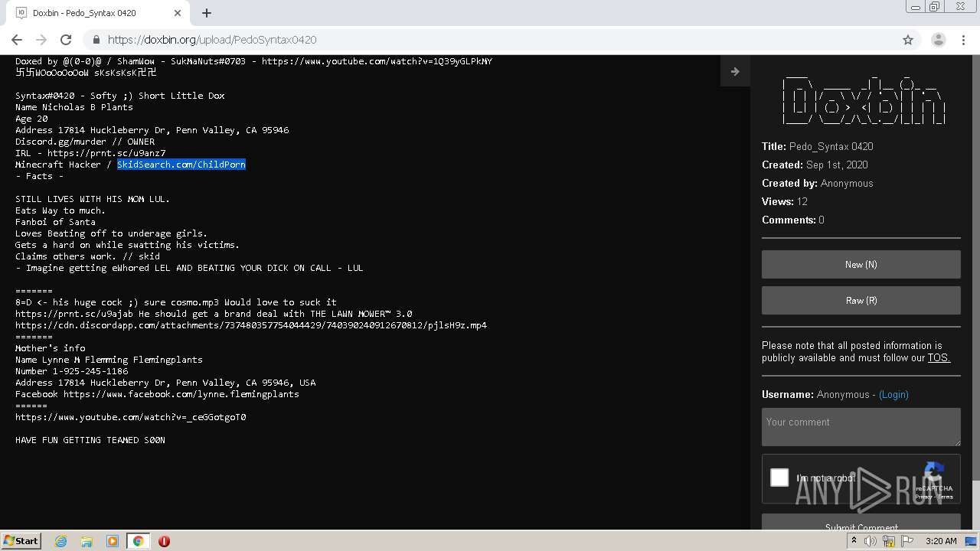Restore down the Chrome window
This screenshot has height=551, width=980.
point(935,7)
